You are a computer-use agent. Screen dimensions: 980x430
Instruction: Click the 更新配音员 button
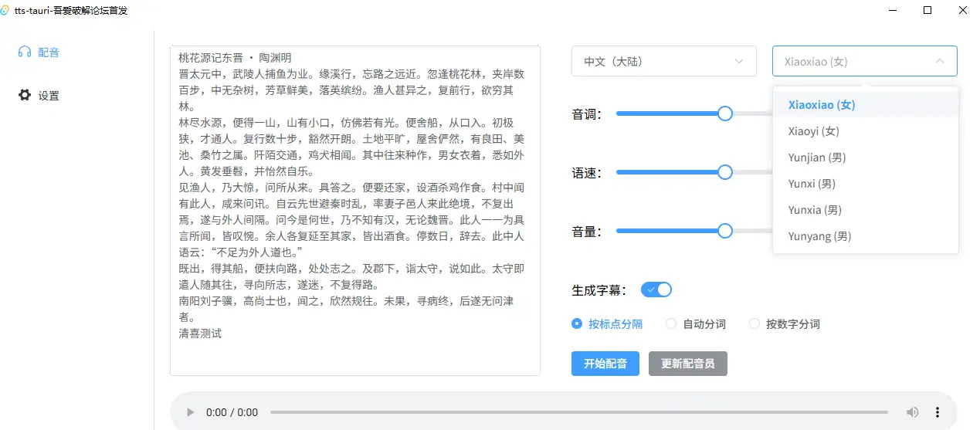pos(687,364)
